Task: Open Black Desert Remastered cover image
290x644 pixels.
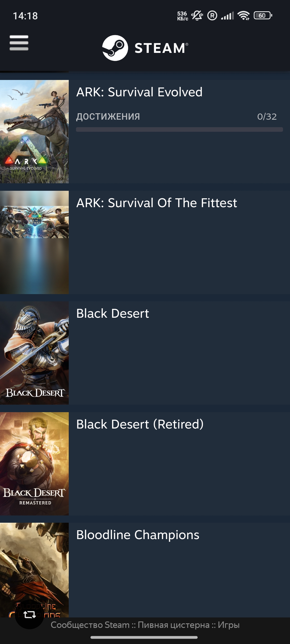Action: tap(34, 464)
